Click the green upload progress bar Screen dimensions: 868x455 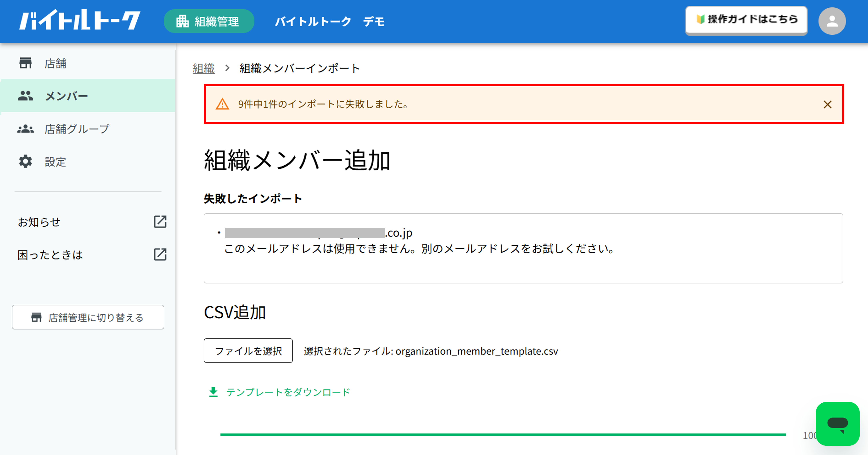(x=503, y=435)
